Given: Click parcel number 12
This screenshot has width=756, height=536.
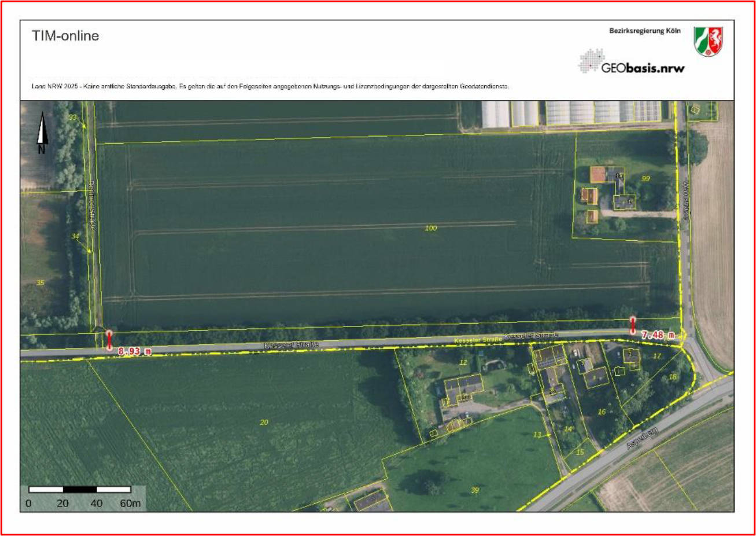Looking at the screenshot, I should pos(463,362).
